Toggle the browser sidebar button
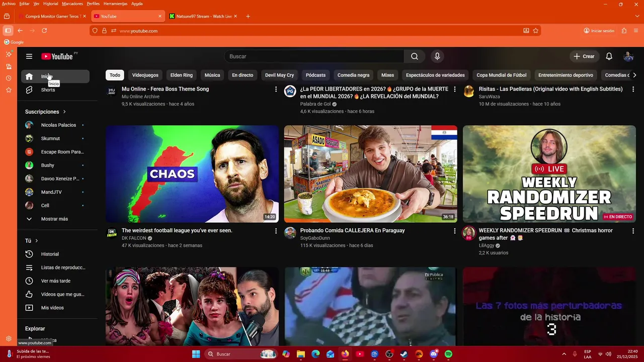This screenshot has height=362, width=644. pyautogui.click(x=8, y=31)
